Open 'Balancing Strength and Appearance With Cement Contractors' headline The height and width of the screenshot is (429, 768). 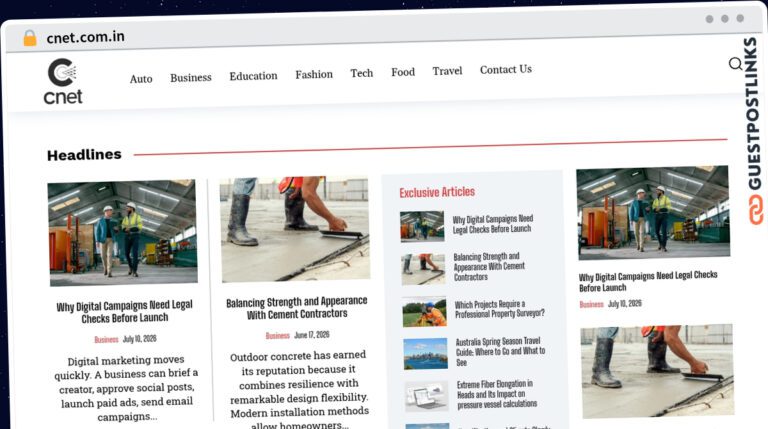pos(297,308)
